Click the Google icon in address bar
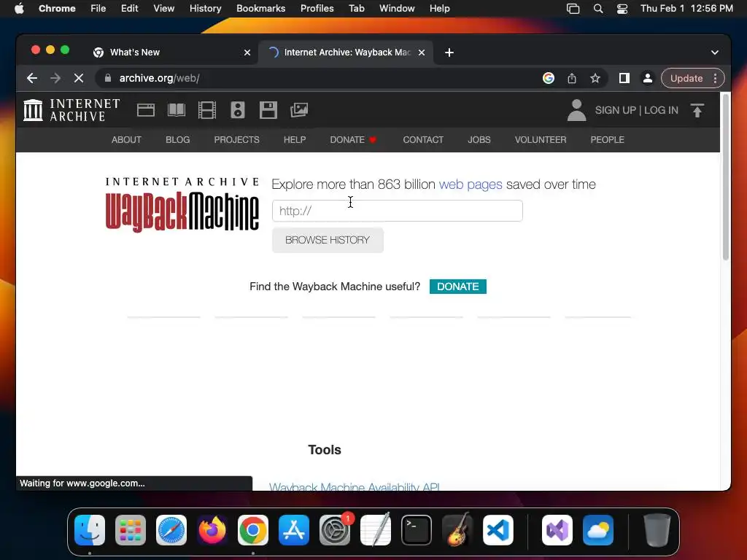 click(549, 78)
